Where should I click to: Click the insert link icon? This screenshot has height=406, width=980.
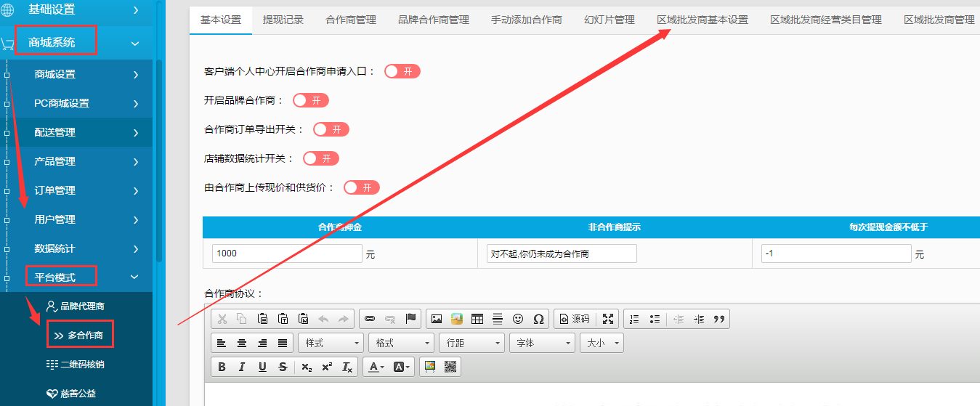pos(370,319)
